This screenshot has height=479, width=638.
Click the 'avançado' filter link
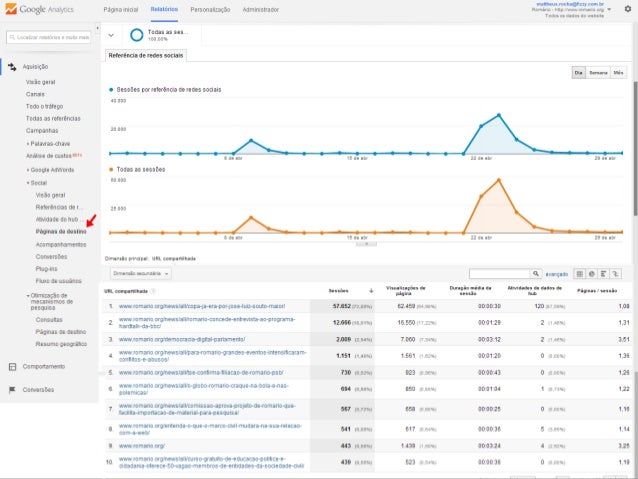click(x=557, y=273)
